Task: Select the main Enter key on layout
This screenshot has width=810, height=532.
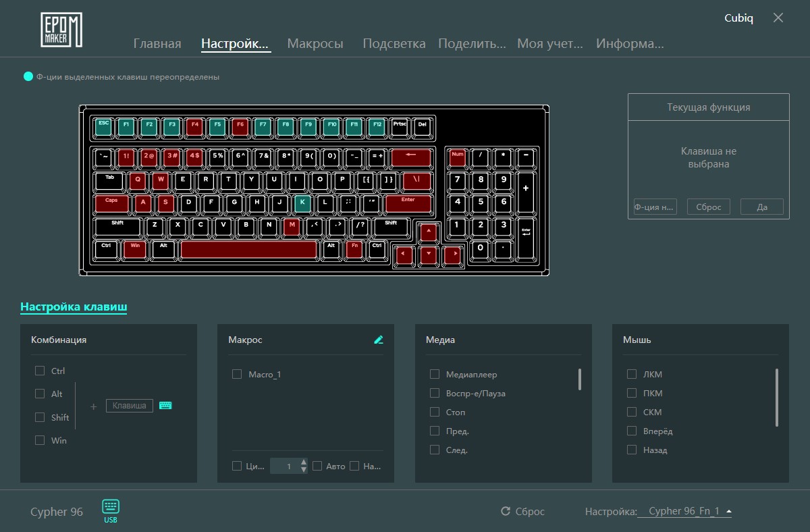Action: pos(408,203)
